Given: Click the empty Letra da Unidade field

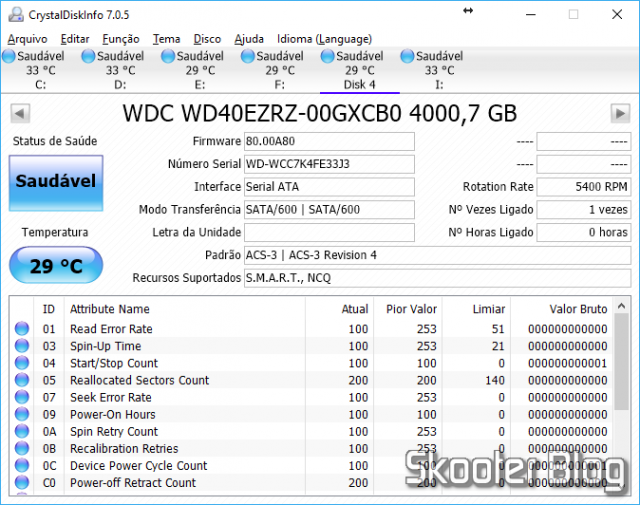Looking at the screenshot, I should click(329, 233).
